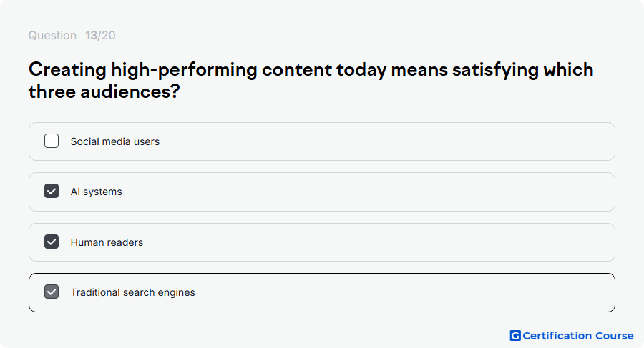This screenshot has height=348, width=644.
Task: Click the 'three audiences?' heading line
Action: (104, 91)
